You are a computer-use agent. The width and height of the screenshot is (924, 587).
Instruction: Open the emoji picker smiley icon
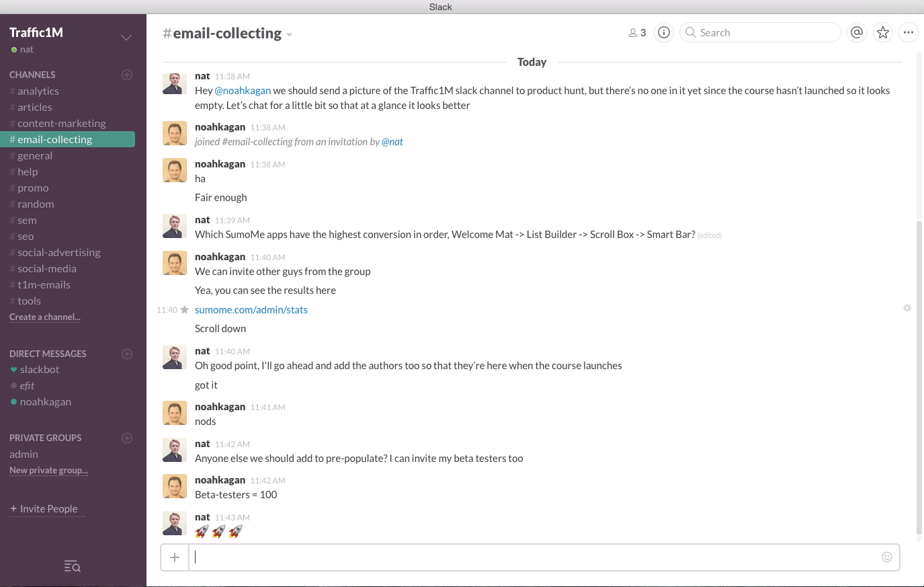click(x=887, y=557)
